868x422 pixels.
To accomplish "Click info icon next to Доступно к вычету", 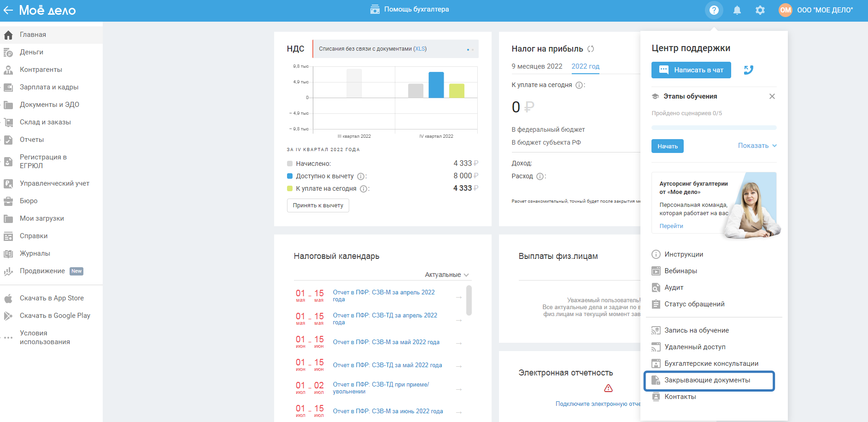I will point(361,176).
